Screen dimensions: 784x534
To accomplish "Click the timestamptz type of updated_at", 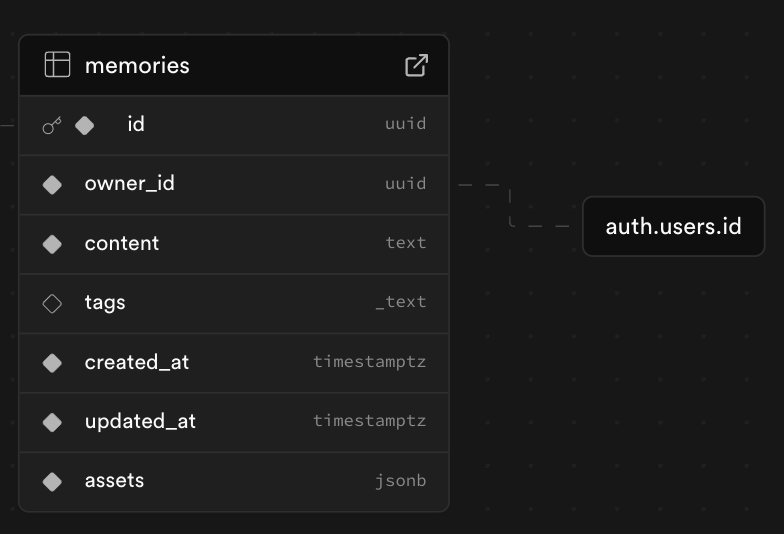I will click(x=369, y=421).
